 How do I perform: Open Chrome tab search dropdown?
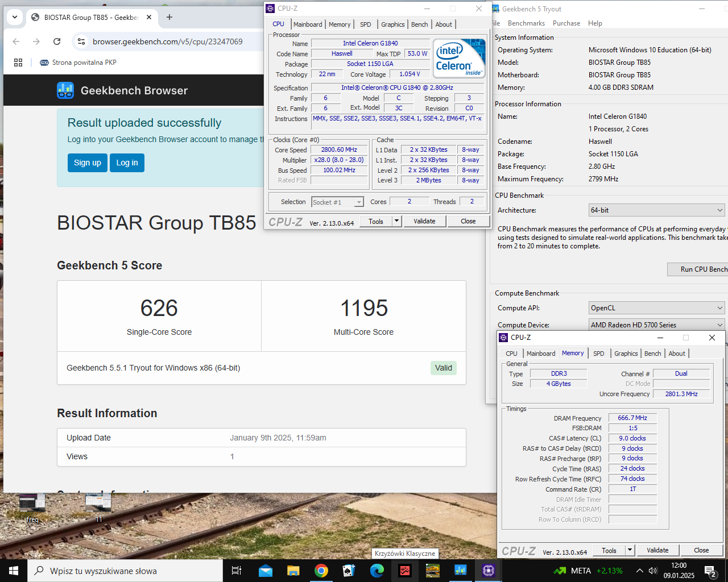click(15, 17)
